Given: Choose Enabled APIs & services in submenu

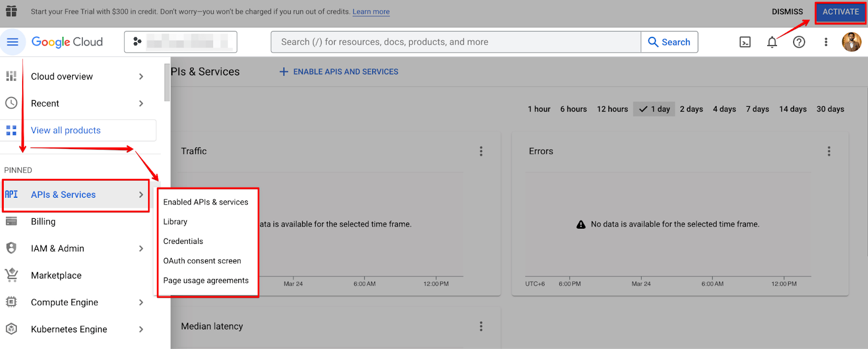Looking at the screenshot, I should coord(206,202).
